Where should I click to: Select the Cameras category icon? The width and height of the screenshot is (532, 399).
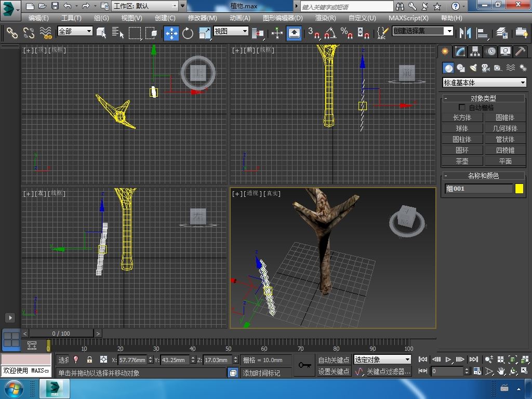pyautogui.click(x=485, y=68)
